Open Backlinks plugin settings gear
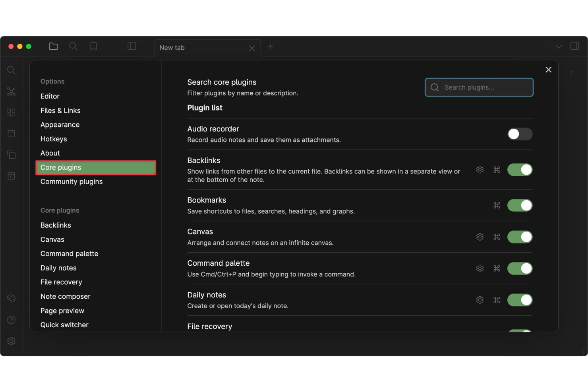 pyautogui.click(x=480, y=170)
